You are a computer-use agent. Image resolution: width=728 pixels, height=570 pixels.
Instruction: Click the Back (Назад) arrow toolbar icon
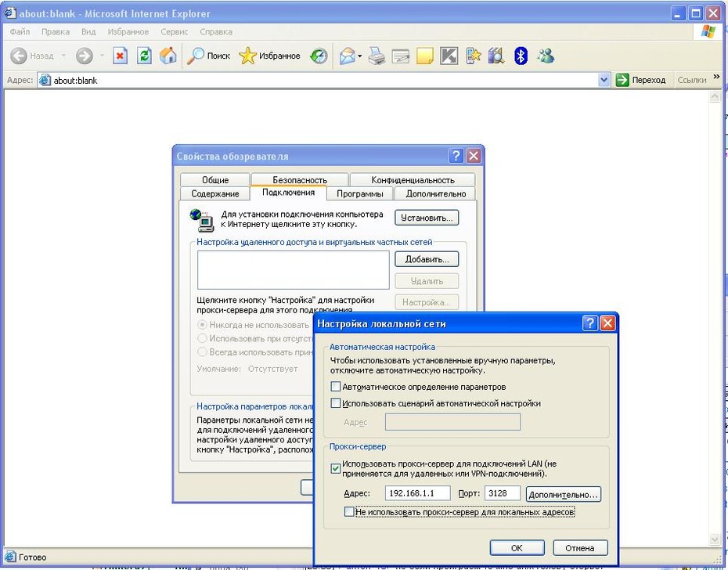coord(19,56)
